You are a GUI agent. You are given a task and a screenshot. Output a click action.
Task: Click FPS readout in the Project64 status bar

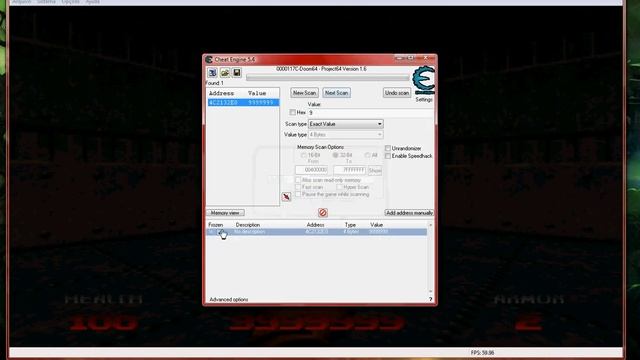tap(482, 352)
